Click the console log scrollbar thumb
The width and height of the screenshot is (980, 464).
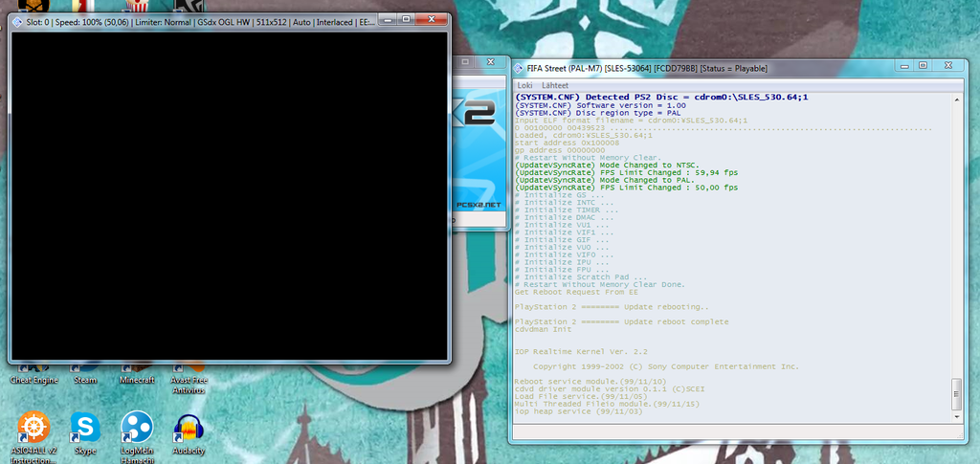coord(956,393)
